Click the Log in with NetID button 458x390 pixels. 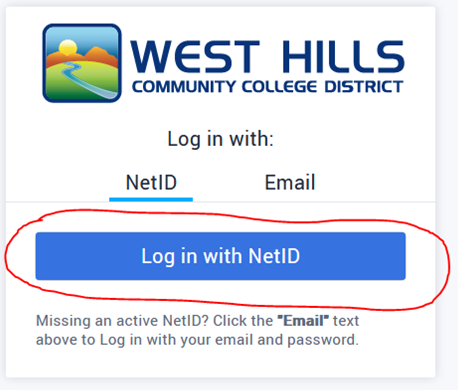[221, 256]
